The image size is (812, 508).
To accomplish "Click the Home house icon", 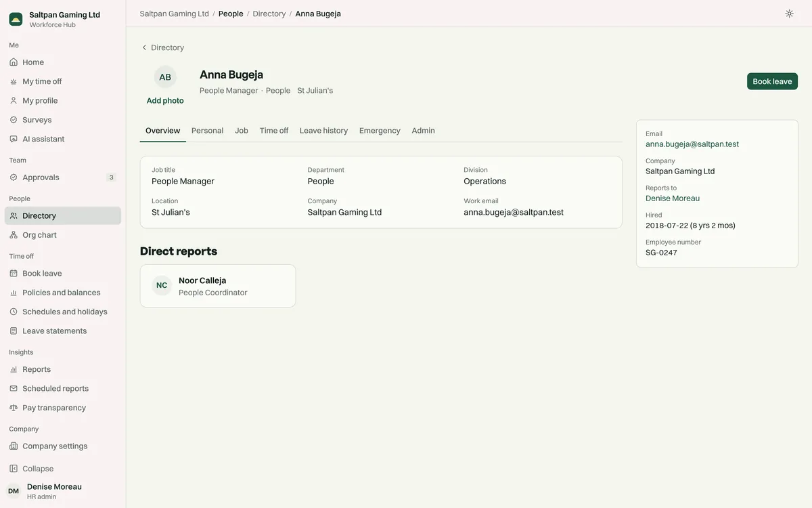I will tap(14, 62).
